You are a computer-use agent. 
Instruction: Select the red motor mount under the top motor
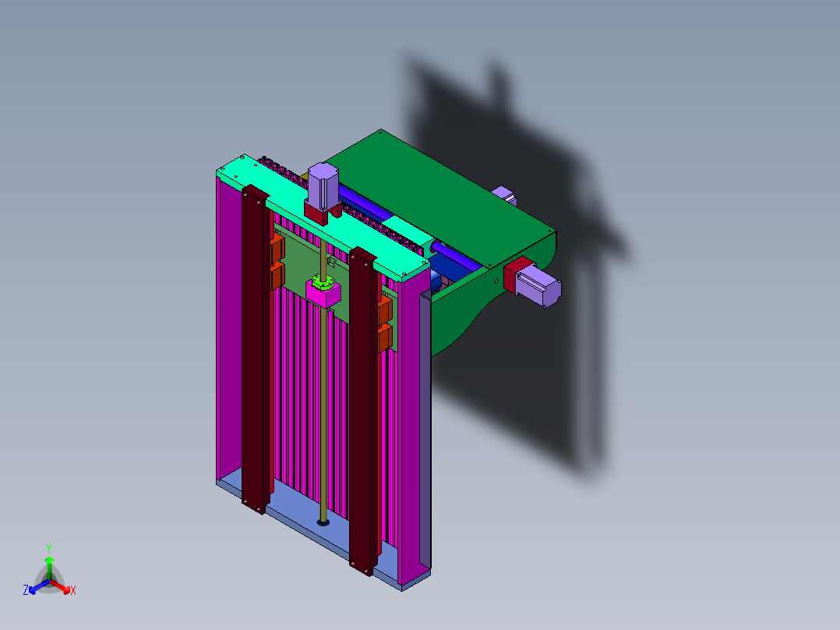317,212
